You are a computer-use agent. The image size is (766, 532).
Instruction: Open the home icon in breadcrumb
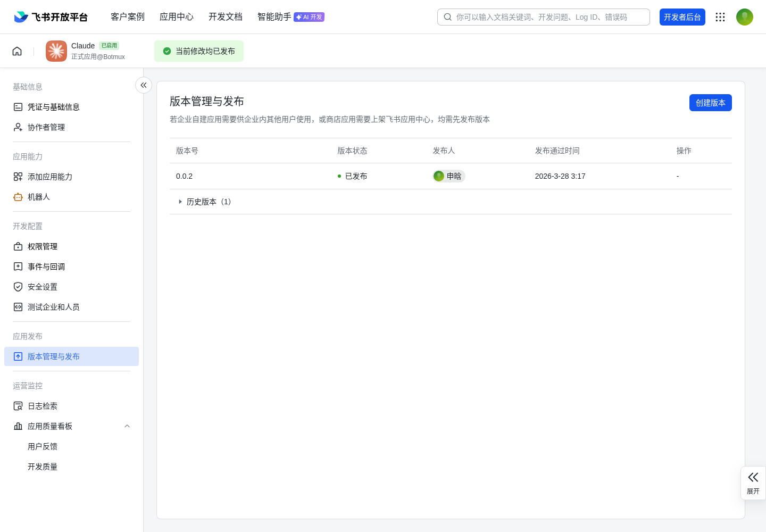[17, 51]
